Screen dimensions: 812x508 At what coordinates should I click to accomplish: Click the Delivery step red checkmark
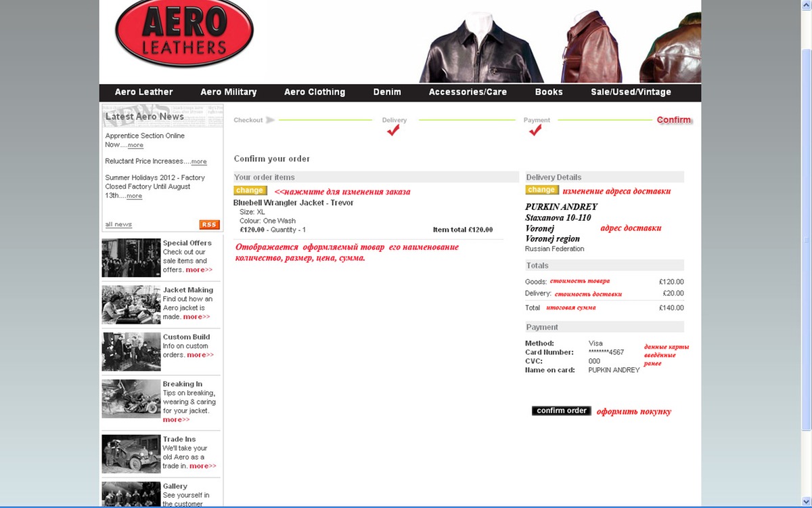(393, 131)
